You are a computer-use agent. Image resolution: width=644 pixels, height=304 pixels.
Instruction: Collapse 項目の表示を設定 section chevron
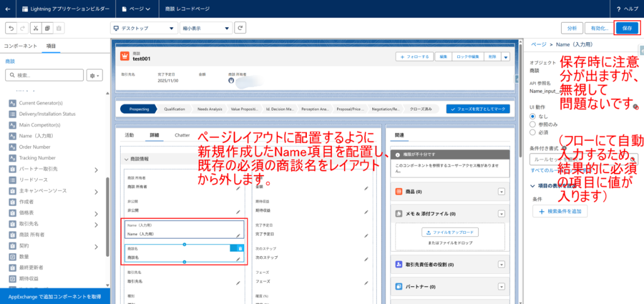click(533, 186)
